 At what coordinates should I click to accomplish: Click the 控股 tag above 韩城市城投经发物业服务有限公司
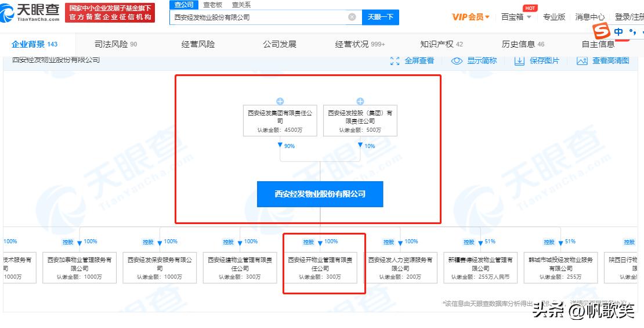(549, 242)
